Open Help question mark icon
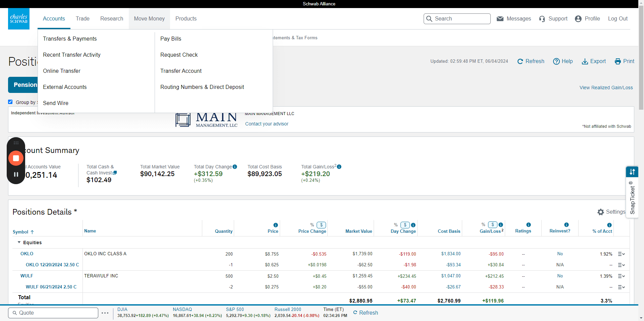Image resolution: width=644 pixels, height=321 pixels. 556,61
